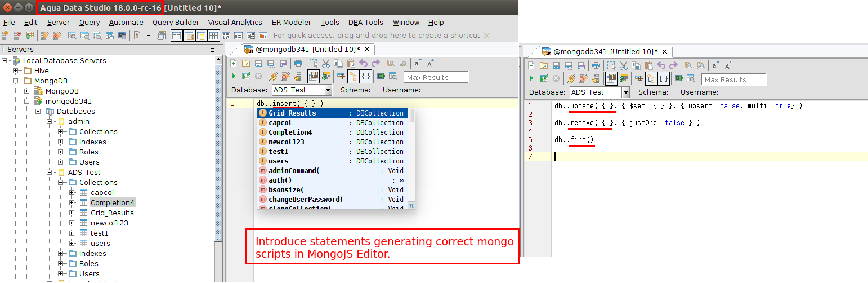Expand the Hive folder
The image size is (868, 283).
(16, 71)
